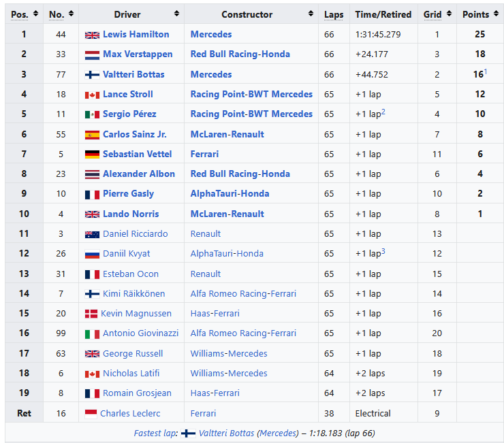
Task: Open McLaren-Renault link in Norris's row
Action: tap(227, 214)
